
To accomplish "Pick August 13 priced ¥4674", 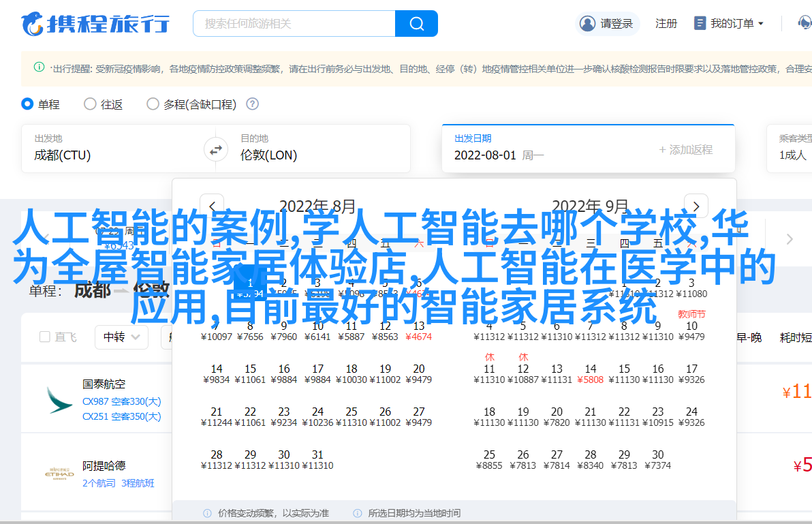I will [418, 330].
